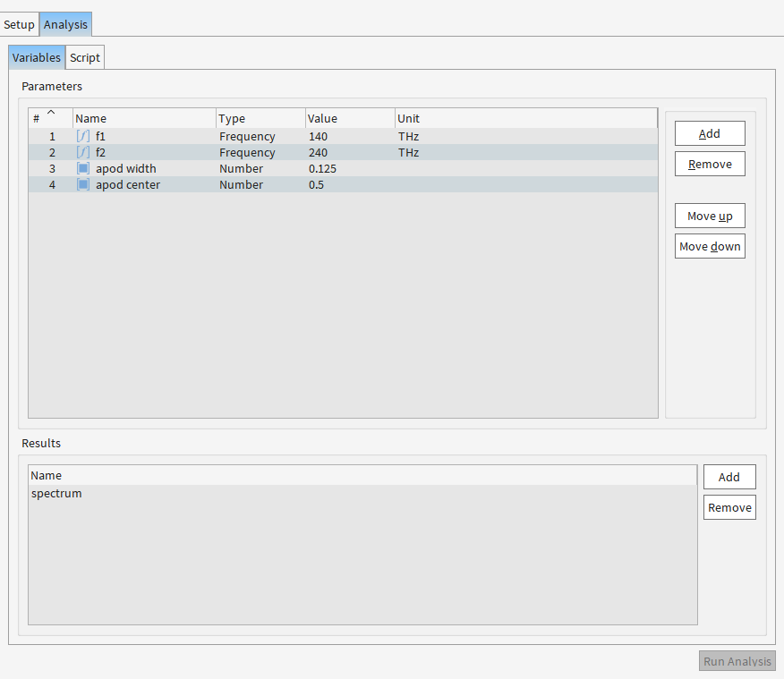
Task: Click the THz unit cell of f2
Action: pyautogui.click(x=408, y=152)
